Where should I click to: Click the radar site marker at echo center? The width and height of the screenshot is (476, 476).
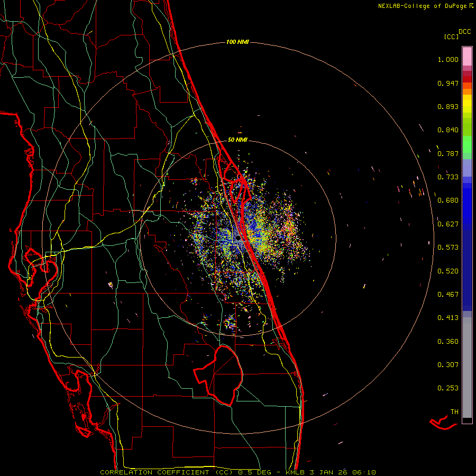(x=237, y=239)
